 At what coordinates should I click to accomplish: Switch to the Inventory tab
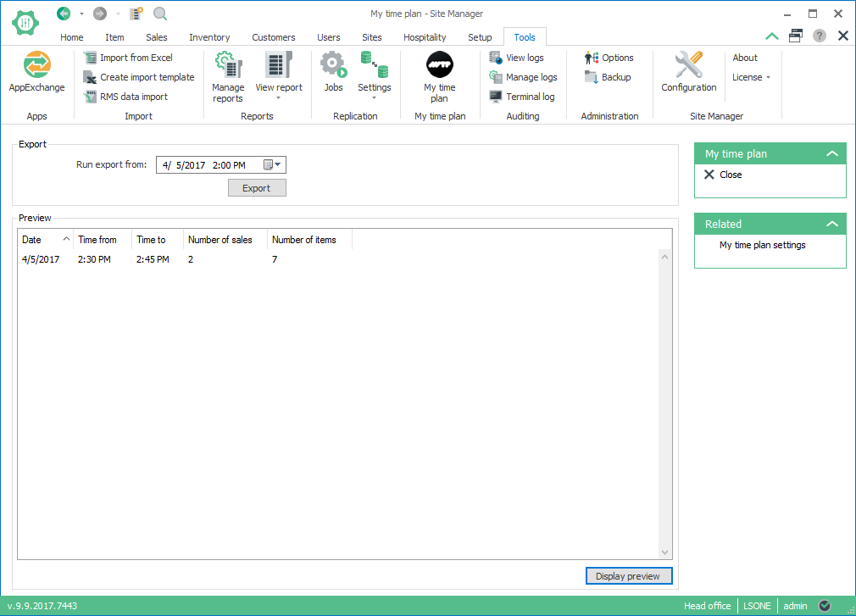pyautogui.click(x=209, y=37)
